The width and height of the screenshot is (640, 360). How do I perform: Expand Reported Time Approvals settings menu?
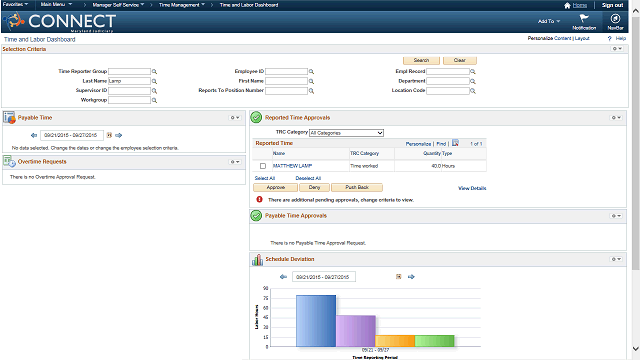[x=616, y=118]
